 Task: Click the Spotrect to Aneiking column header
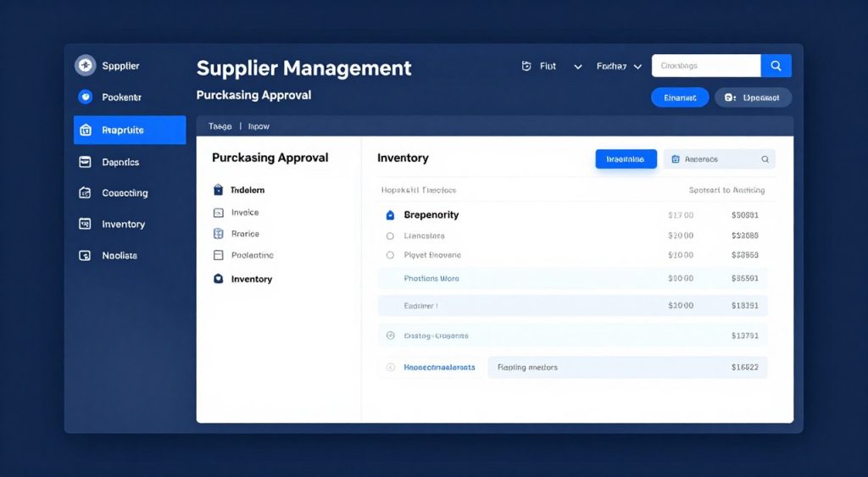(726, 190)
